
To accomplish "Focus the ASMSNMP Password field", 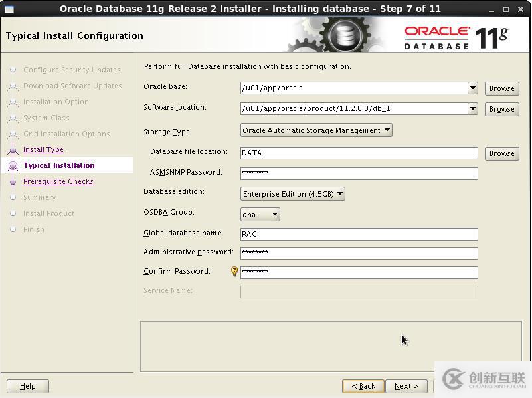I will (359, 173).
